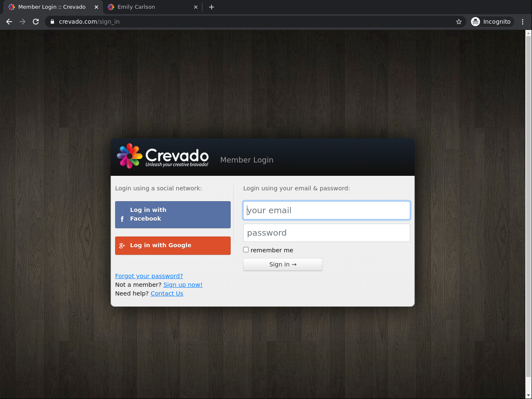532x399 pixels.
Task: Bookmark this page with the star icon
Action: [x=459, y=22]
